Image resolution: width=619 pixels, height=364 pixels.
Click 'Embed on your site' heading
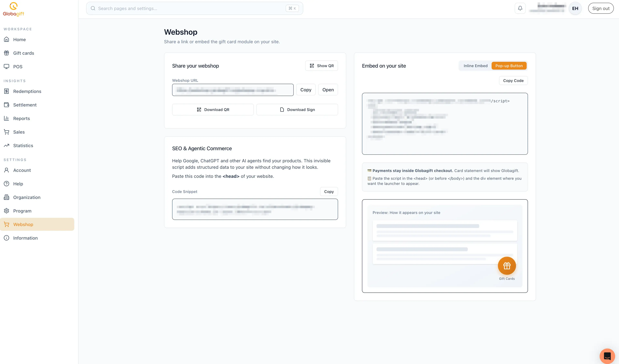point(384,66)
